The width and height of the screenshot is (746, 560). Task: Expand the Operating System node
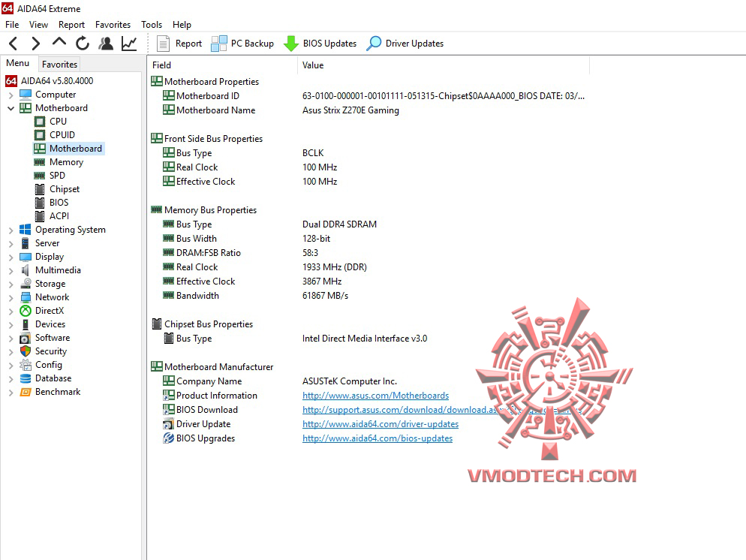[x=11, y=230]
